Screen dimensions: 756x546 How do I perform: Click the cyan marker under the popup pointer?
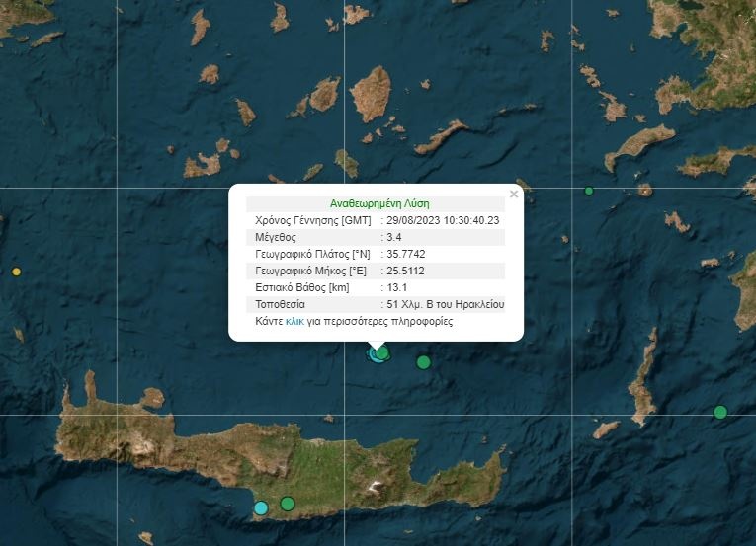pyautogui.click(x=374, y=354)
